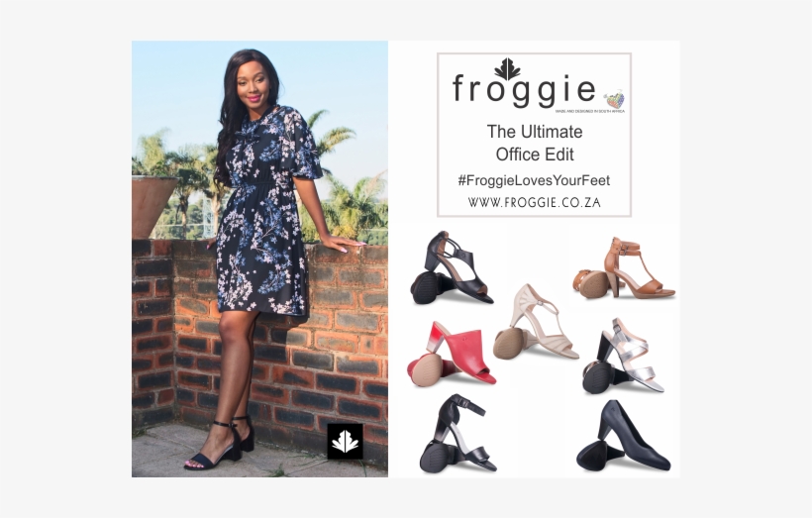
Task: Click the model's black block-heel sandals
Action: [220, 445]
